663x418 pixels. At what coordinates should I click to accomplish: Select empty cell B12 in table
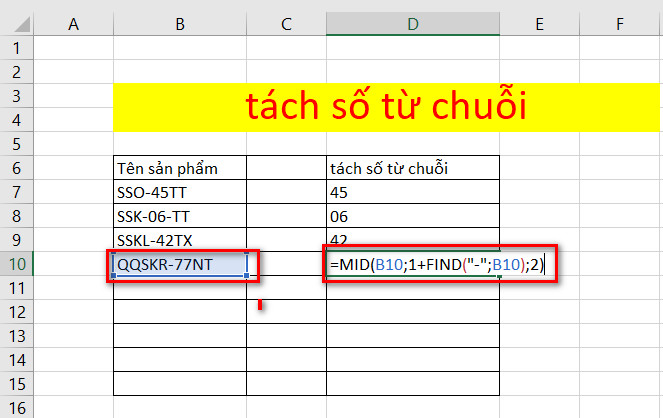(180, 312)
